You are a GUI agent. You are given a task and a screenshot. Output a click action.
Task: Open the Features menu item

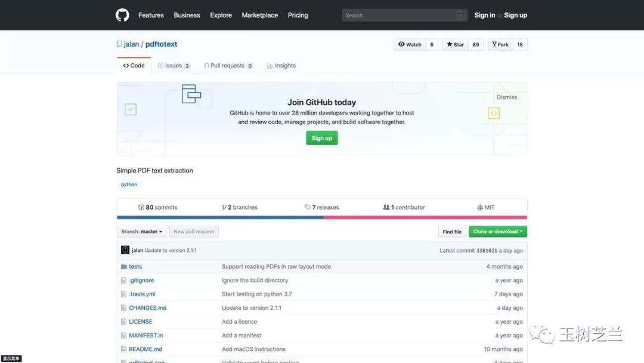[x=151, y=15]
